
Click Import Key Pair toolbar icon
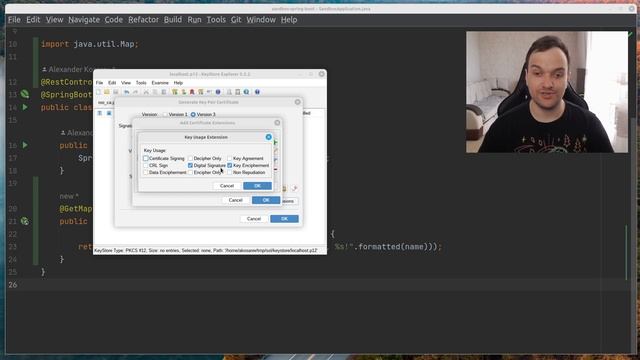[x=201, y=92]
